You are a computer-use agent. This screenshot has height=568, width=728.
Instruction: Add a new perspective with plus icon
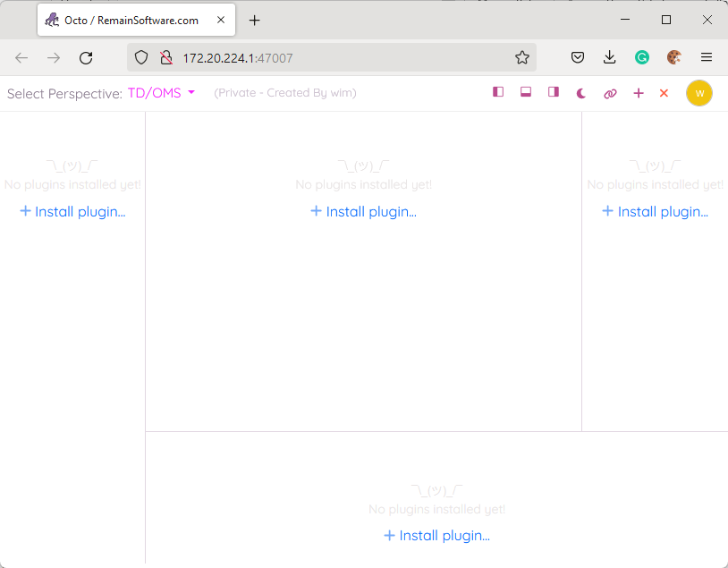[x=639, y=93]
